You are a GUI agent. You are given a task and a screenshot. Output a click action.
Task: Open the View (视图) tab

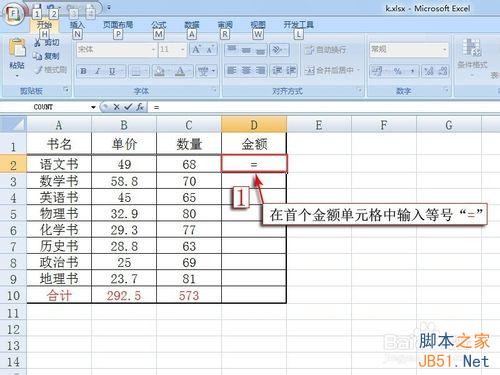tap(258, 25)
